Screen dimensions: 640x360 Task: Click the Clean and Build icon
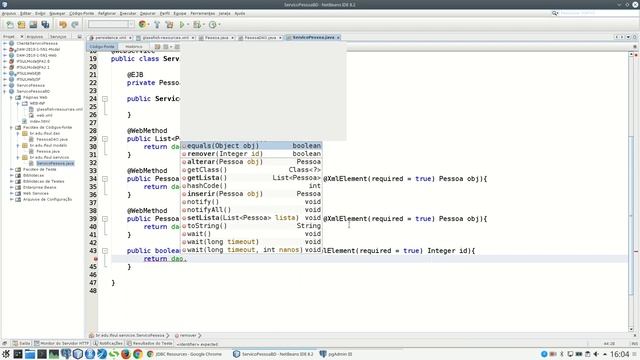point(169,25)
